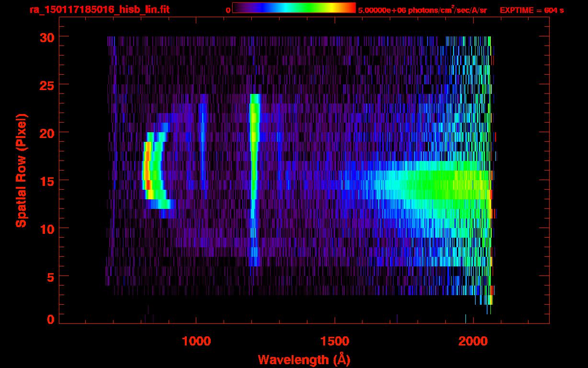Click the x-axis tick label 2000
The width and height of the screenshot is (588, 368).
(x=473, y=341)
